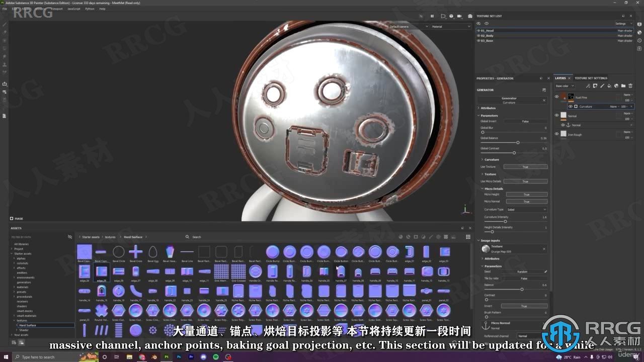Screen dimensions: 644x362
Task: Hide the Rust Fine layer
Action: (x=556, y=97)
